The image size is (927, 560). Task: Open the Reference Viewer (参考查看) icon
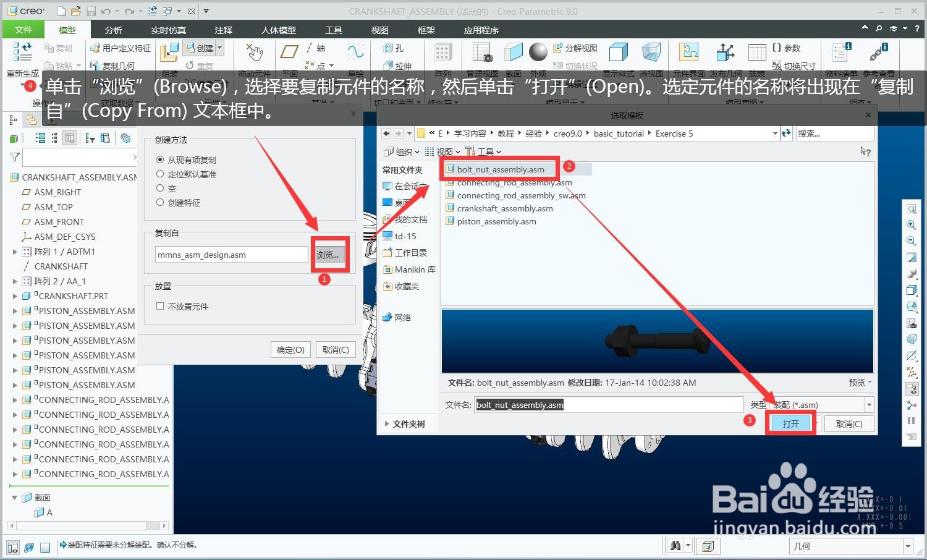click(x=879, y=53)
